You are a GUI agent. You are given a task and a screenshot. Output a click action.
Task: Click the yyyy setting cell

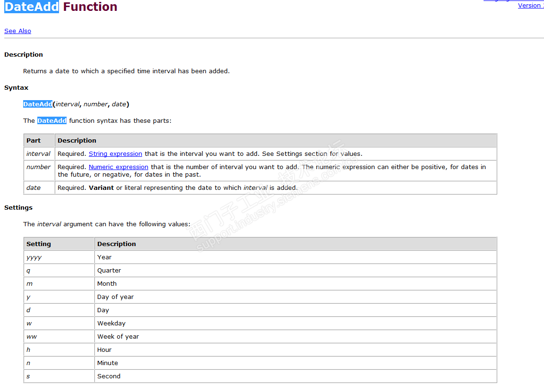click(34, 257)
